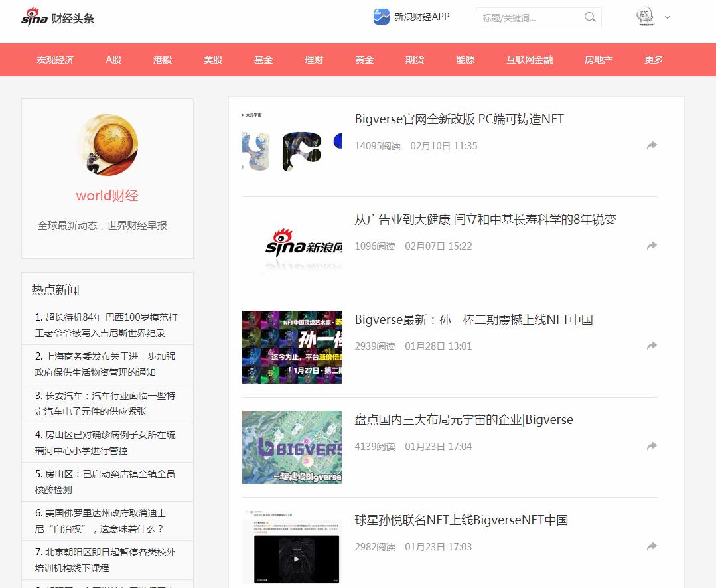This screenshot has height=588, width=716.
Task: Click the 14095阅读 read count
Action: coord(378,146)
